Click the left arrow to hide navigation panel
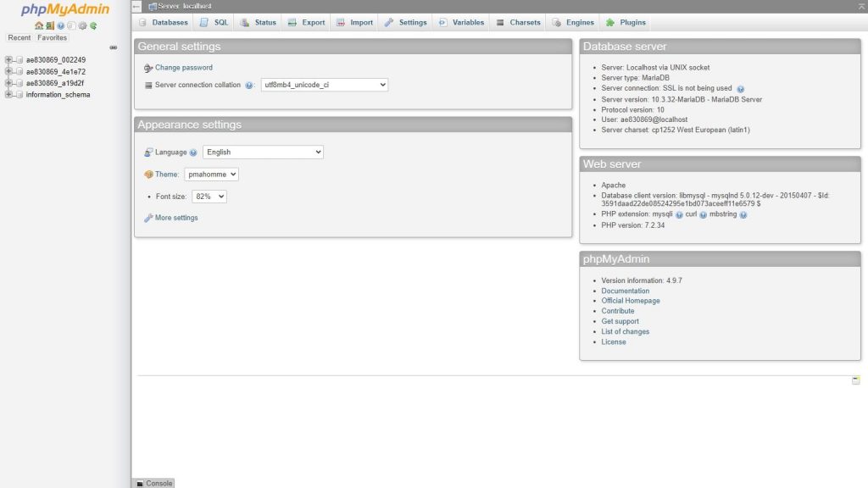Screen dimensions: 868x488 coord(137,6)
